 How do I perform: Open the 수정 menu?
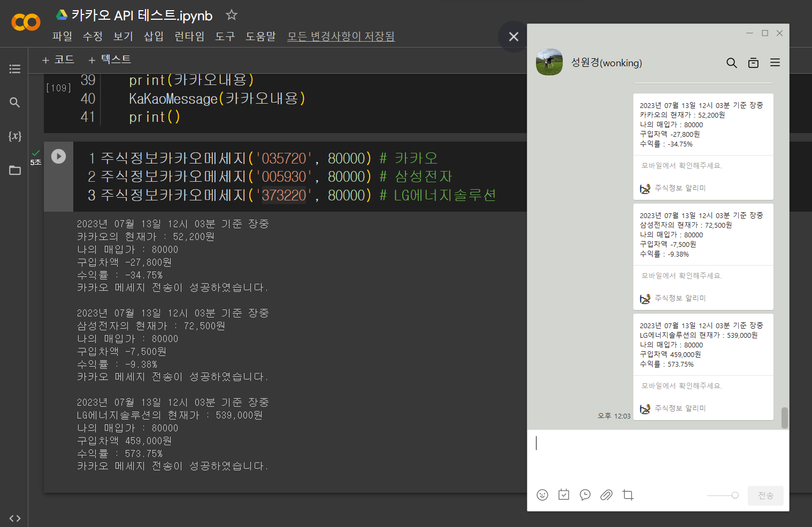[x=93, y=36]
